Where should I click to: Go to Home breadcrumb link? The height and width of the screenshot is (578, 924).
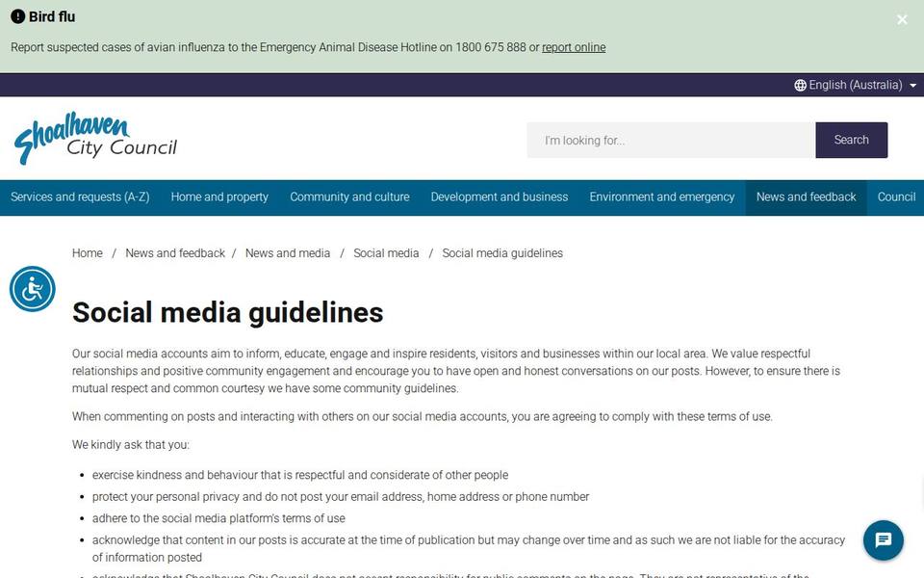88,253
